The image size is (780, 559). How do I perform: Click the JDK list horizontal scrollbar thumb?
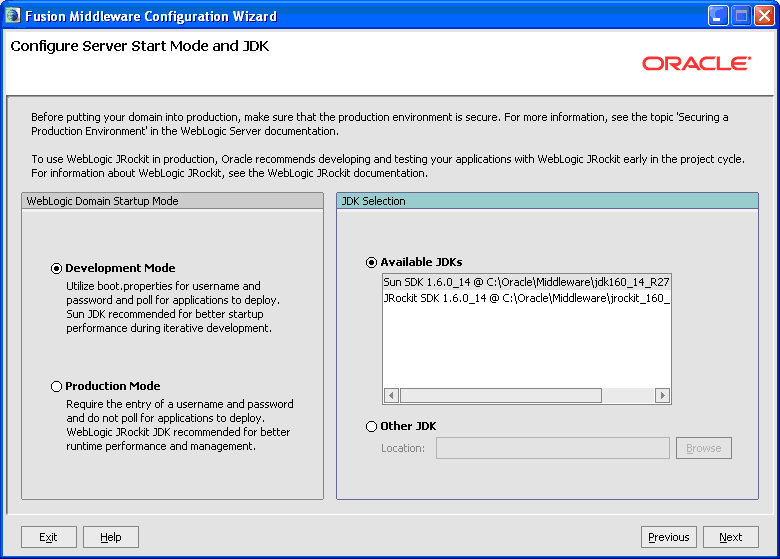coord(500,395)
